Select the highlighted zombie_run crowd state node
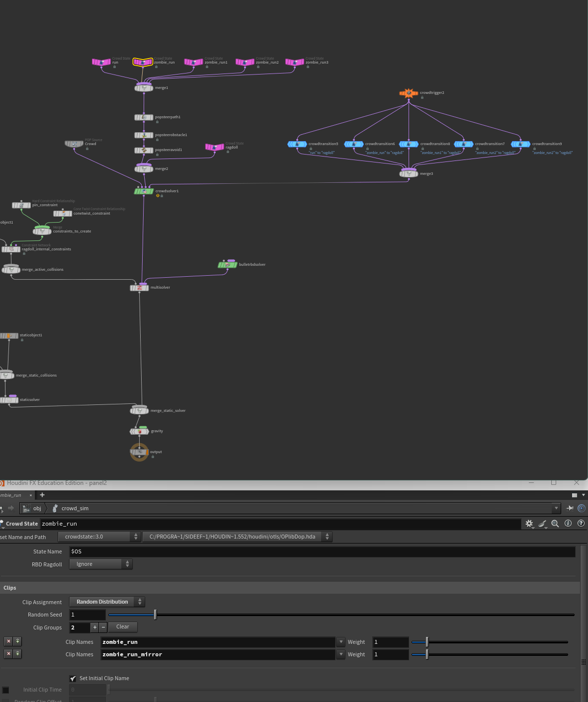The width and height of the screenshot is (588, 702). tap(143, 62)
